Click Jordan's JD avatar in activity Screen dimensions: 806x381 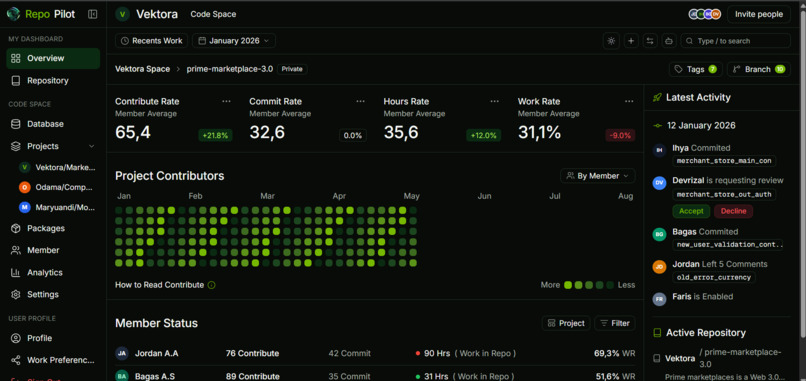pyautogui.click(x=659, y=267)
